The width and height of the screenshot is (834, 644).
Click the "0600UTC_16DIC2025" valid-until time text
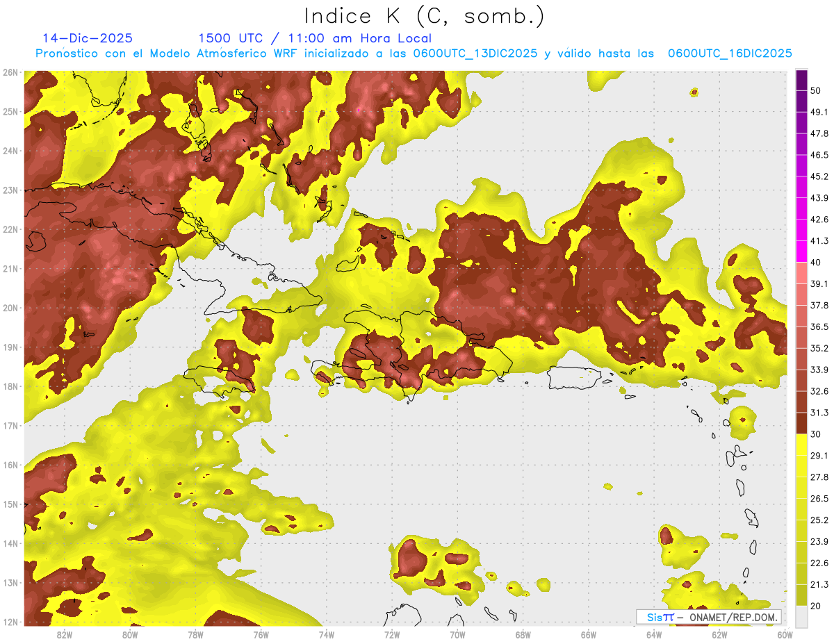tap(730, 53)
